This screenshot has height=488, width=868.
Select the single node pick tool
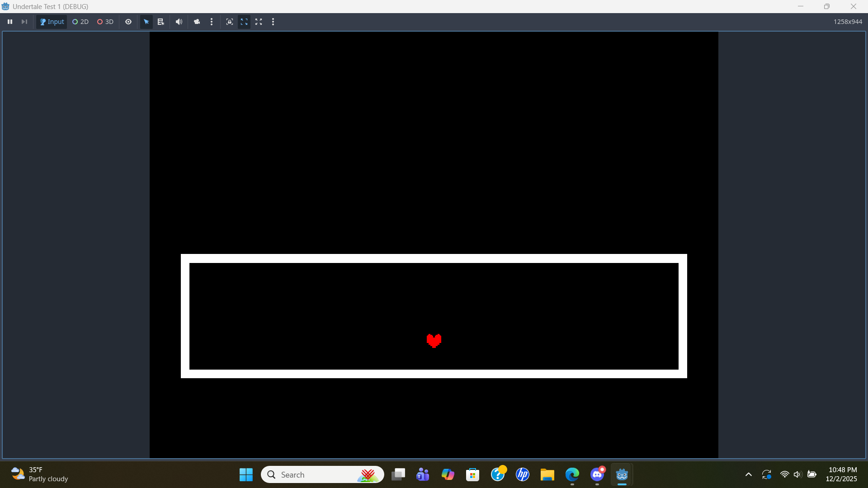146,22
